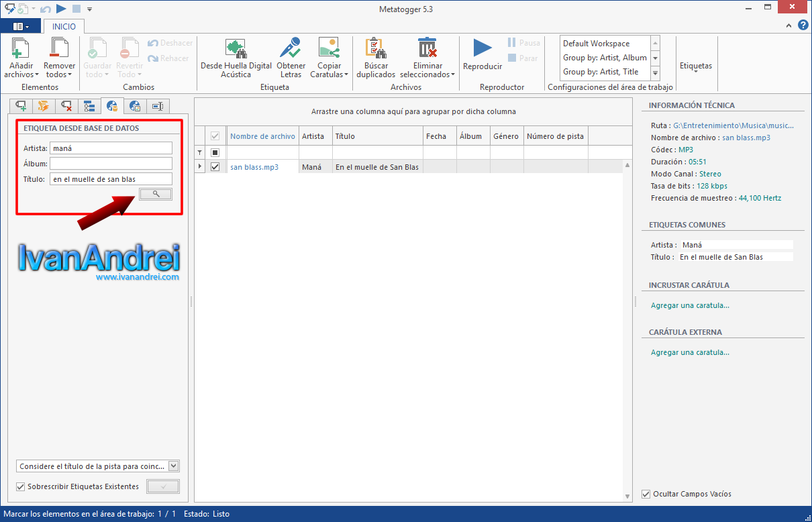Open the quick access toolbar customize arrow
The image size is (812, 522).
click(90, 9)
